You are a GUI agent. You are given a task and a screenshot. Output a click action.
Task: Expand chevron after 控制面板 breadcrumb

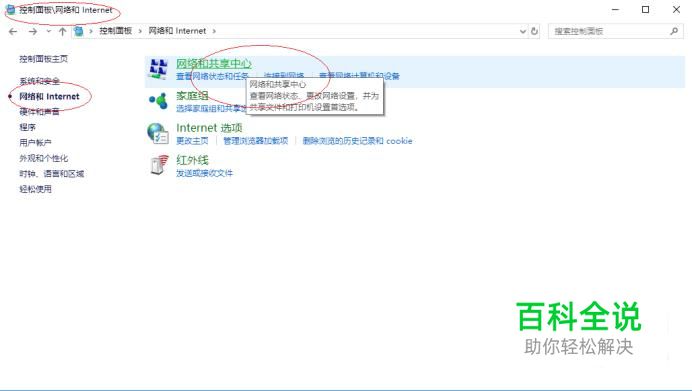pyautogui.click(x=140, y=31)
